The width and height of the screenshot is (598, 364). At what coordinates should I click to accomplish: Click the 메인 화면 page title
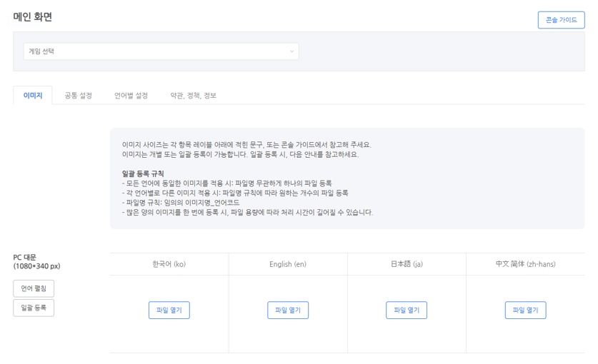coord(33,17)
